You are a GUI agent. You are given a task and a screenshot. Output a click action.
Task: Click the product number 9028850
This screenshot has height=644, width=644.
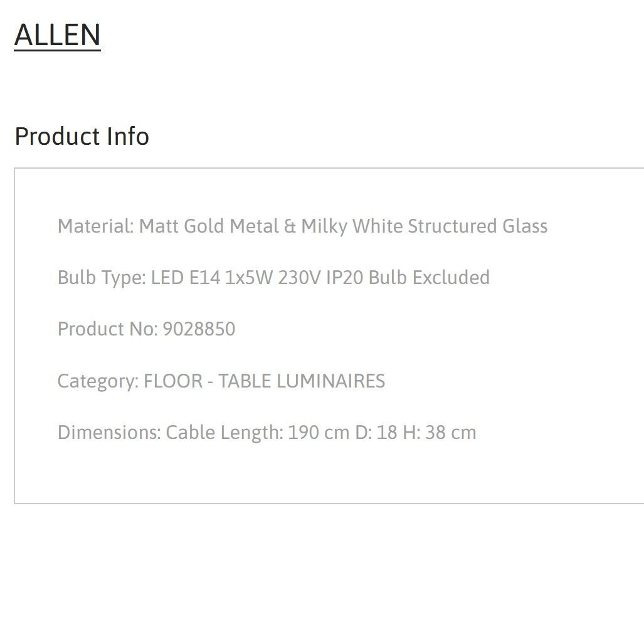click(x=199, y=329)
